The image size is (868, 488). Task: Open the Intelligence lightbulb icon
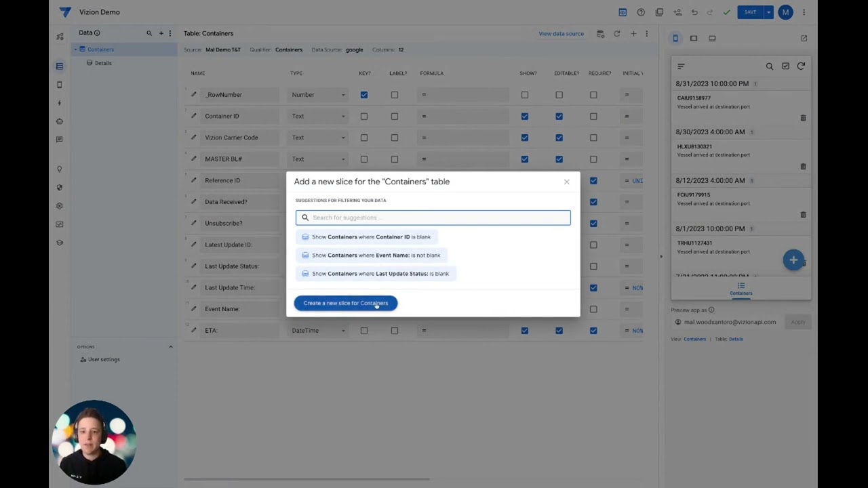coord(60,169)
